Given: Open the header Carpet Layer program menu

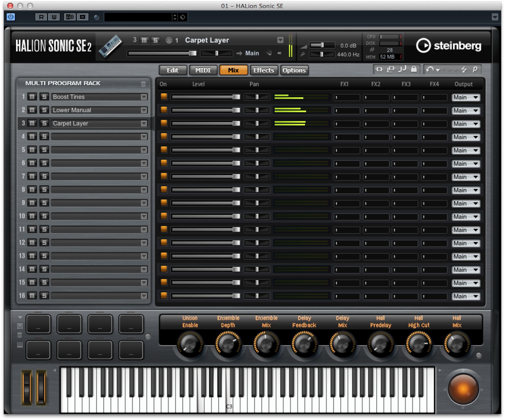Looking at the screenshot, I should click(280, 40).
